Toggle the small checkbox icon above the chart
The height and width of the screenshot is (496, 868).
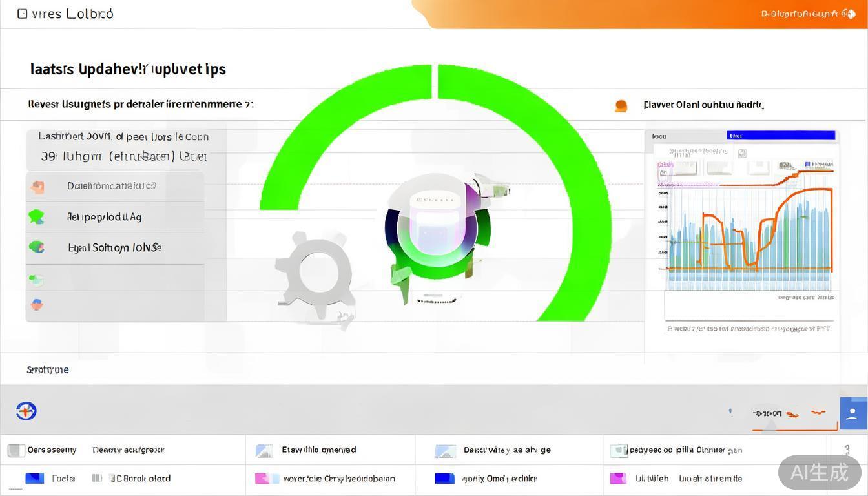[742, 153]
